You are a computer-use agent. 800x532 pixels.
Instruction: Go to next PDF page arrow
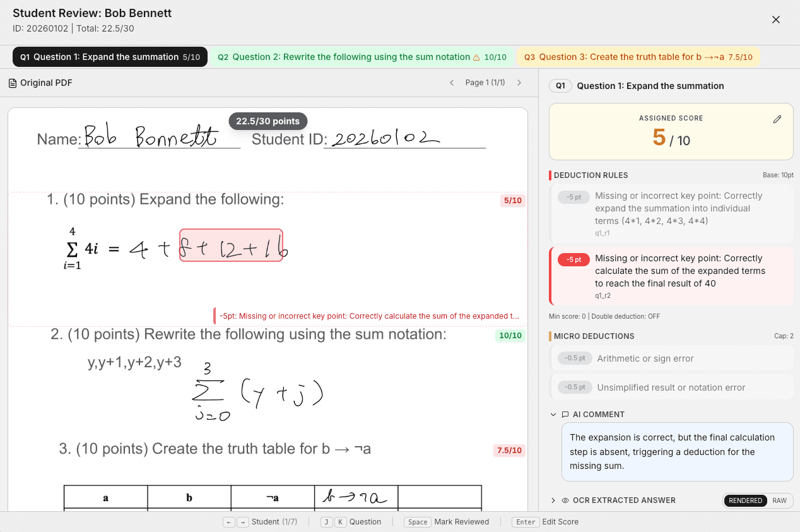point(519,83)
